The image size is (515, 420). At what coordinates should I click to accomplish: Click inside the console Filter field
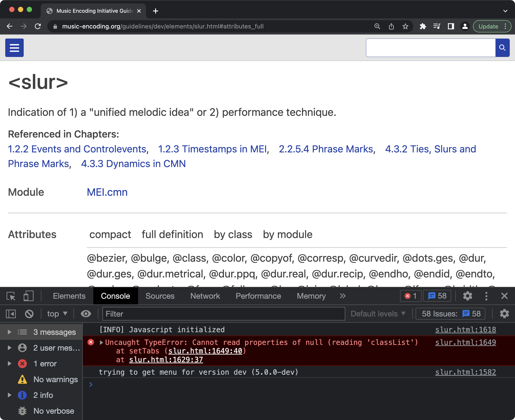click(x=218, y=314)
